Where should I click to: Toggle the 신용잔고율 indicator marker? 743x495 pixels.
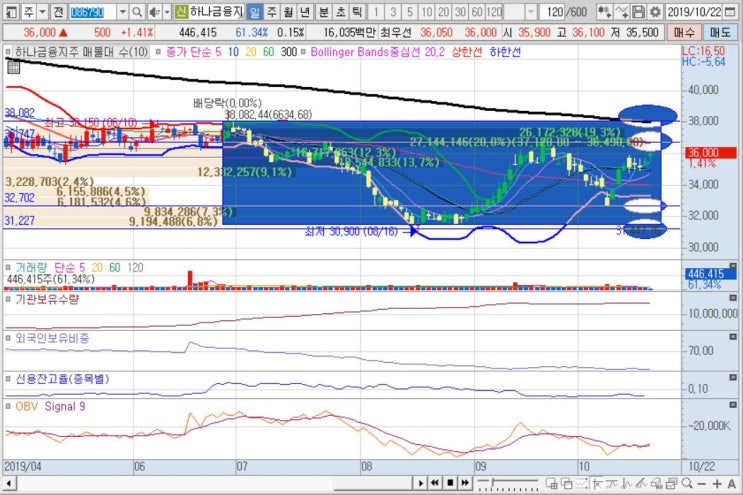pos(8,379)
